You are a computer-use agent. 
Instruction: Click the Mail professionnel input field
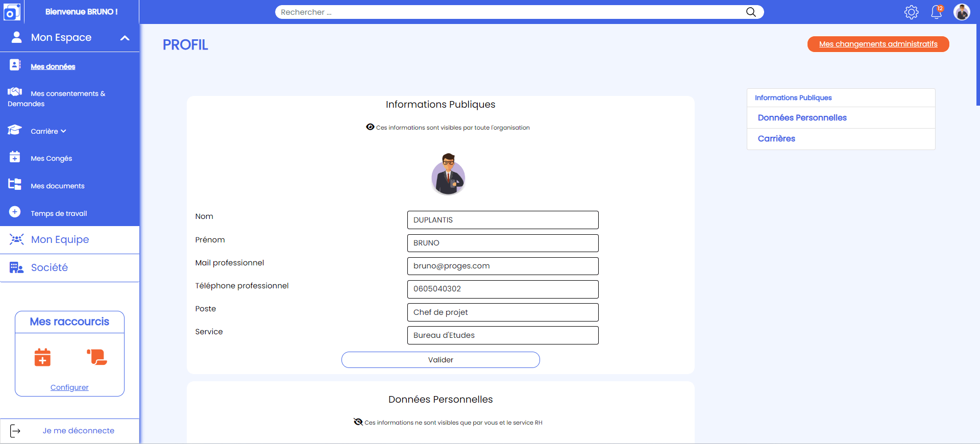pos(503,266)
